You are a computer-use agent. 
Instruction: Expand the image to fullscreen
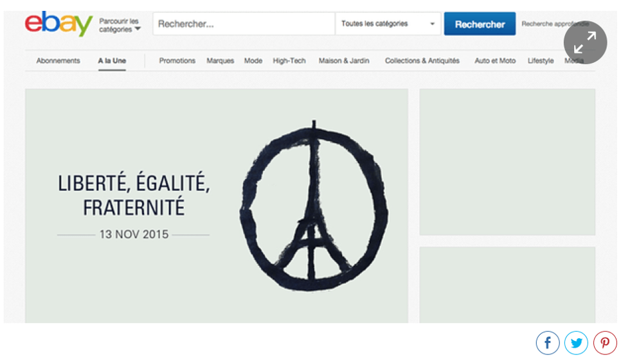coord(585,42)
